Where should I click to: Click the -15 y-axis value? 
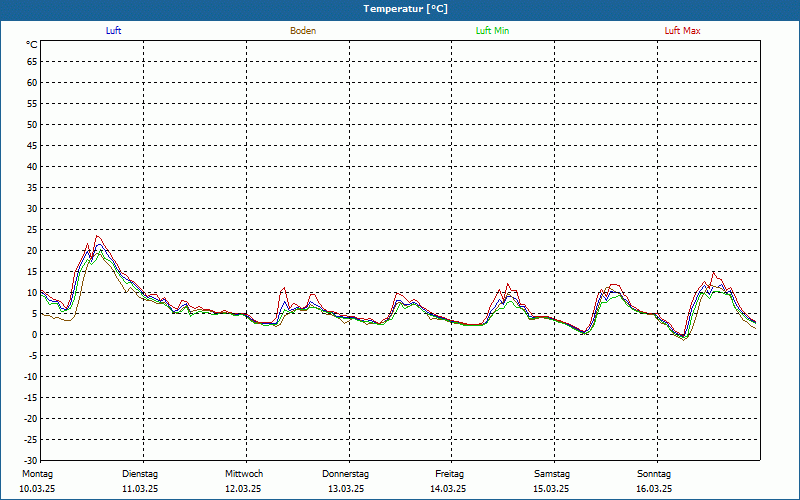31,397
